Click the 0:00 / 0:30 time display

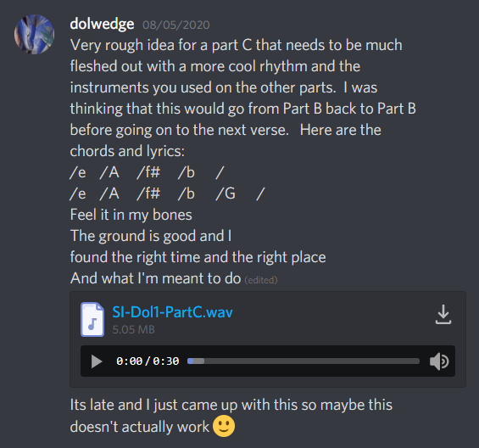click(x=148, y=361)
